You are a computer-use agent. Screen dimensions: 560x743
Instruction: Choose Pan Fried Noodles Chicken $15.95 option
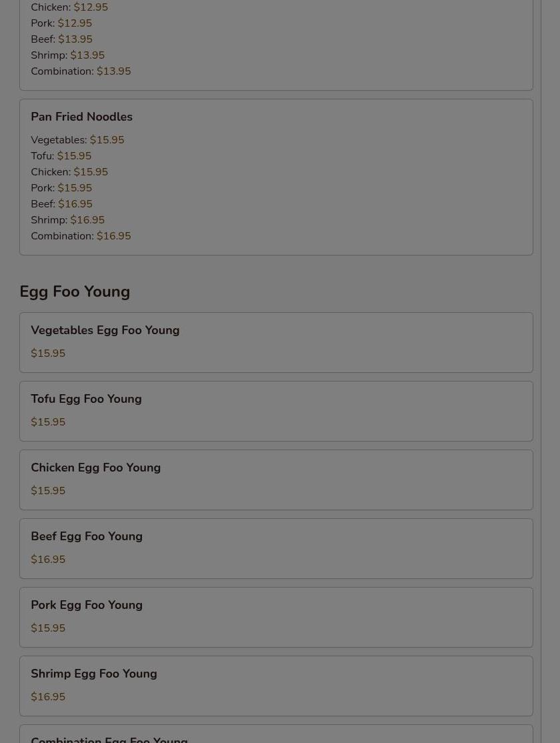[x=69, y=172]
